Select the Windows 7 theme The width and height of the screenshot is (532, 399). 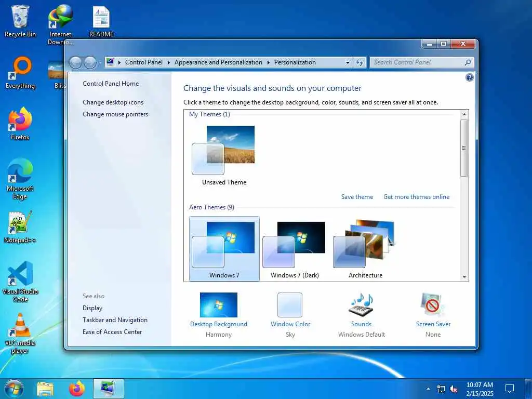pos(224,249)
